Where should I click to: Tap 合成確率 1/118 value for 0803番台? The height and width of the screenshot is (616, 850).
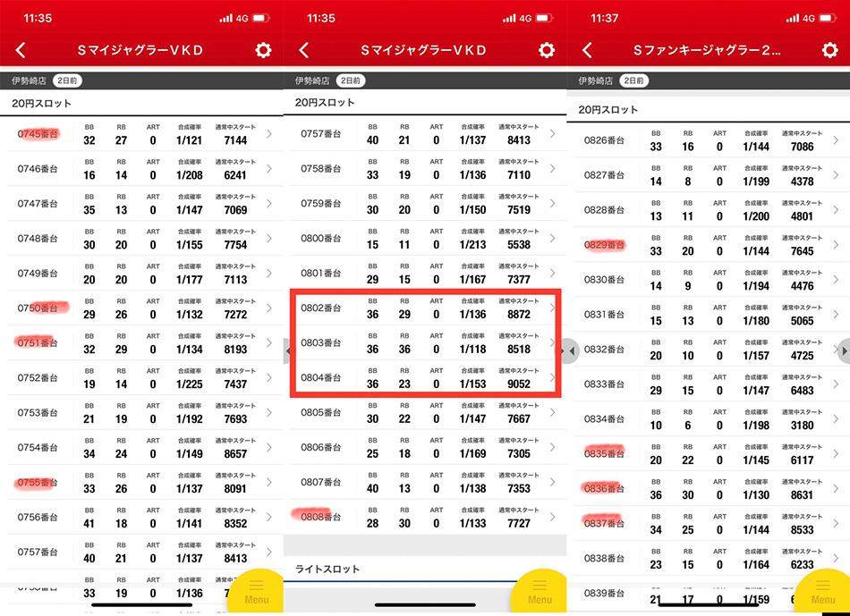coord(472,350)
